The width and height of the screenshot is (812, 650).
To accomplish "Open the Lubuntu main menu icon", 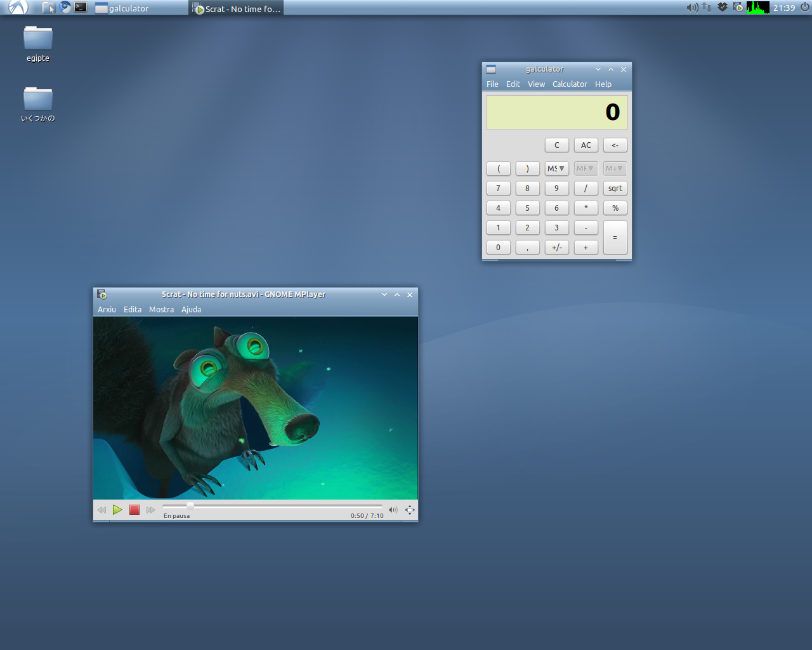I will (x=18, y=8).
